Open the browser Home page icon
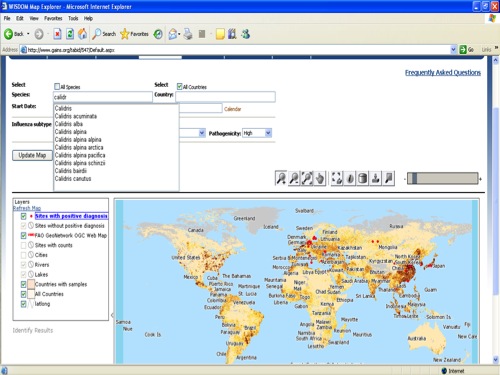Screen dimensions: 500x375 82,34
